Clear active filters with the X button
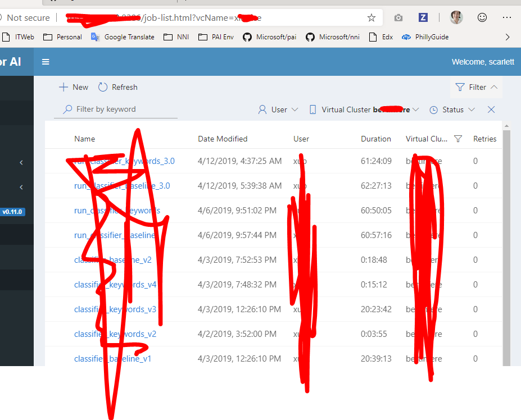 click(x=491, y=109)
